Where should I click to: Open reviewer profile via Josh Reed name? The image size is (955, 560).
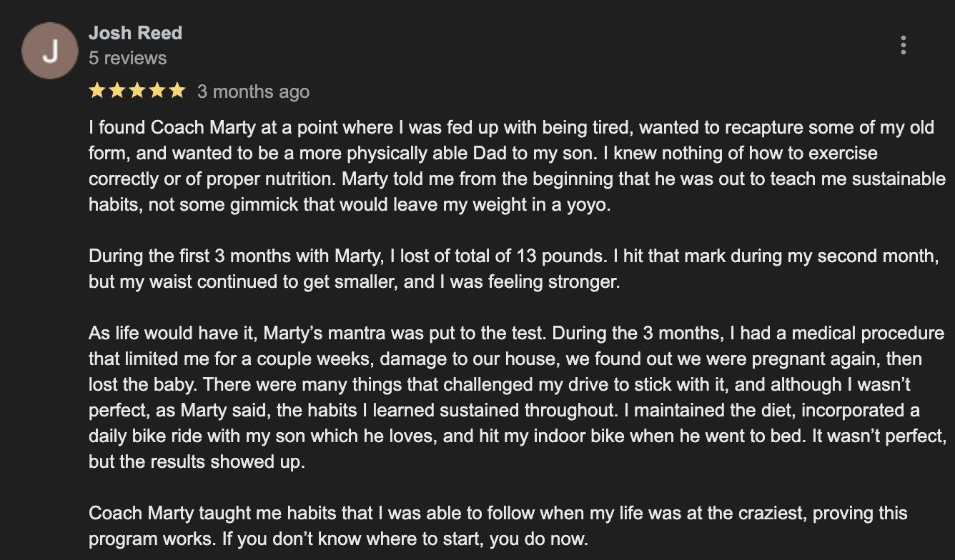point(135,33)
